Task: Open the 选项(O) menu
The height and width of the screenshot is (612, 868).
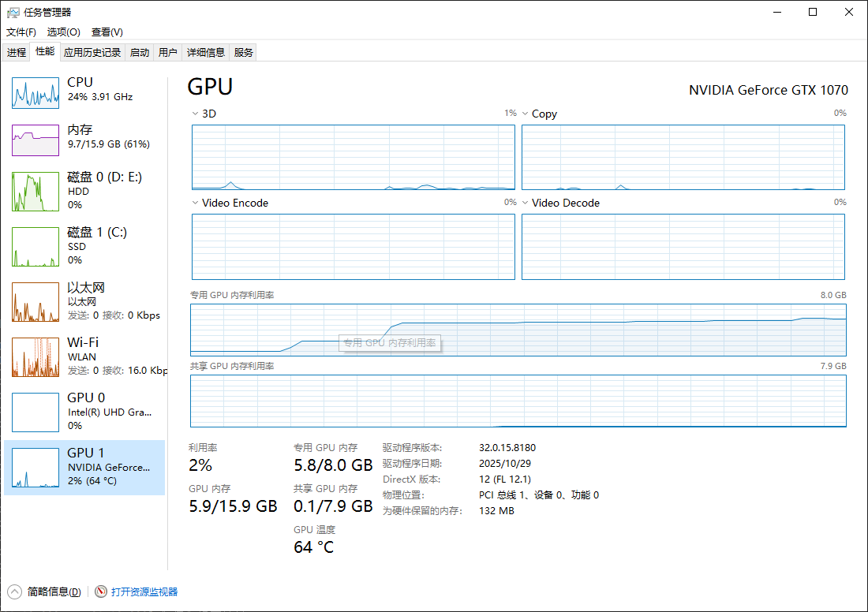Action: (63, 32)
